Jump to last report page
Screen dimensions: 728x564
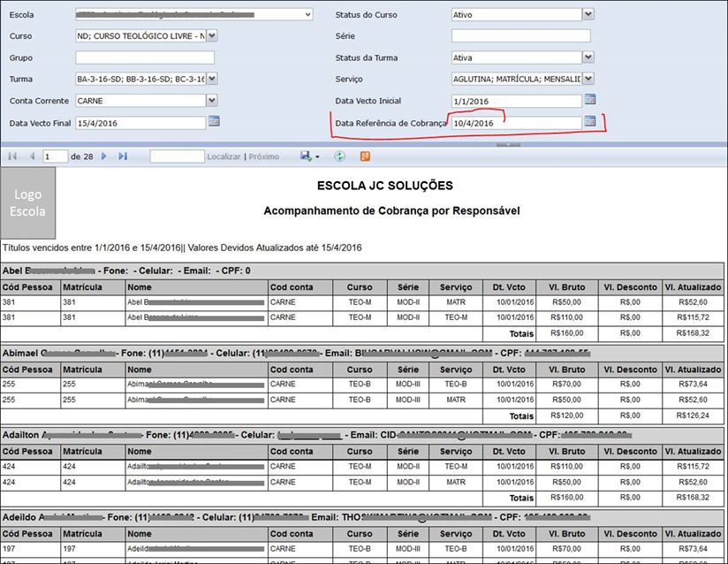coord(123,156)
